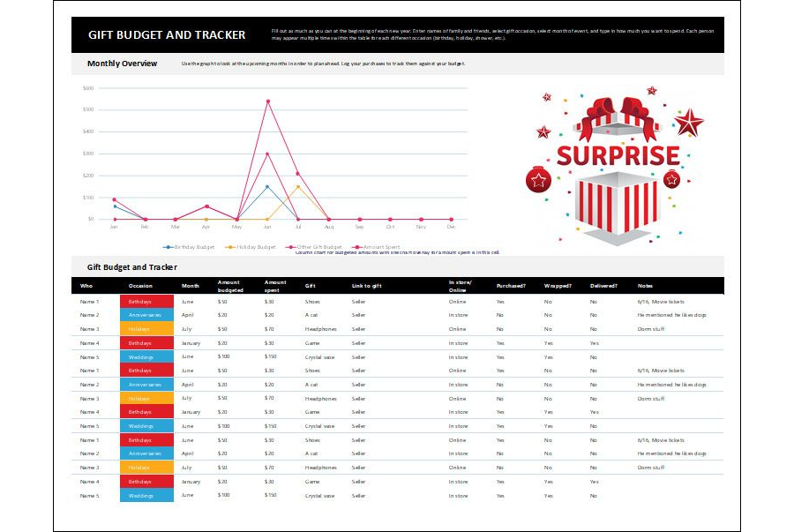Select the 'In store/Online' column header
Viewport: 794px width, 532px height.
pos(460,286)
